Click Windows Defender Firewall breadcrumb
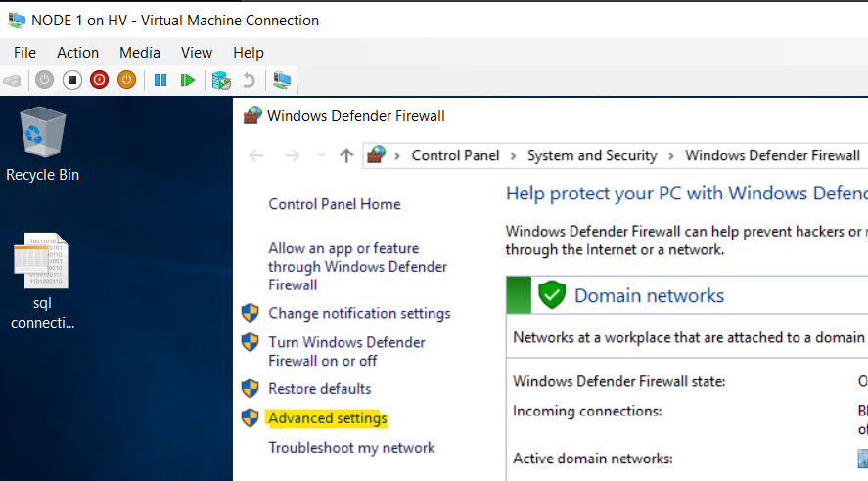Screen dimensions: 868x481 pyautogui.click(x=772, y=155)
